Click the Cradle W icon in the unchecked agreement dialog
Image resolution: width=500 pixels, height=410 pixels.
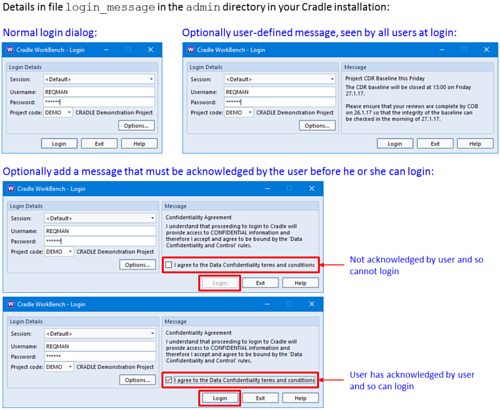[x=11, y=188]
